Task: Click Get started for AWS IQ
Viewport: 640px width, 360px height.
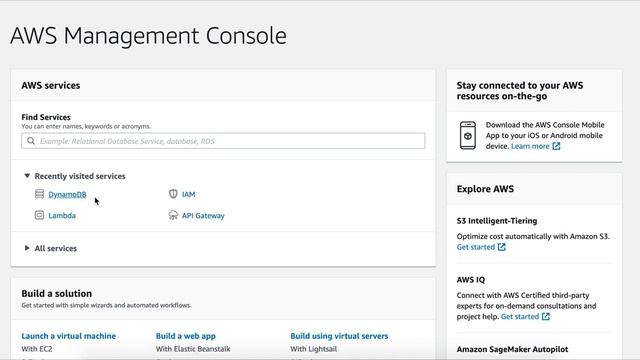Action: pos(520,316)
